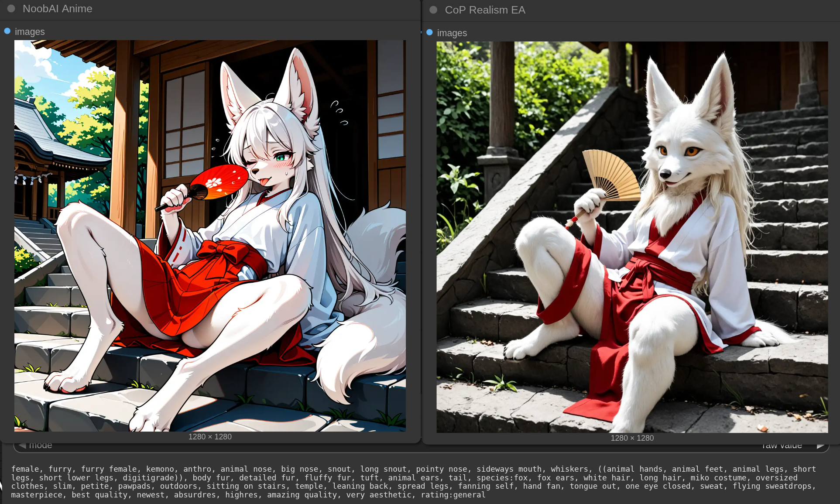Collapse the CoP Realism EA node via its dot
This screenshot has height=504, width=840.
click(x=433, y=10)
